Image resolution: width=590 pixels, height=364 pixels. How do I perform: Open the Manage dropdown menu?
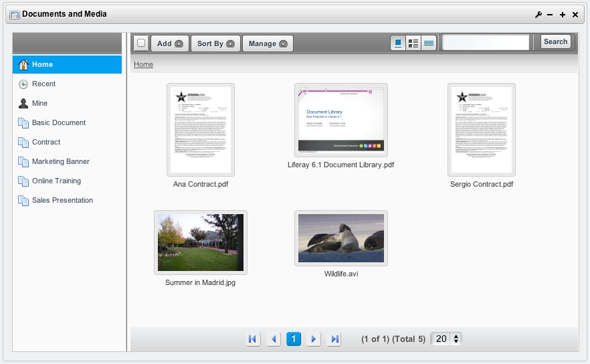pos(268,43)
